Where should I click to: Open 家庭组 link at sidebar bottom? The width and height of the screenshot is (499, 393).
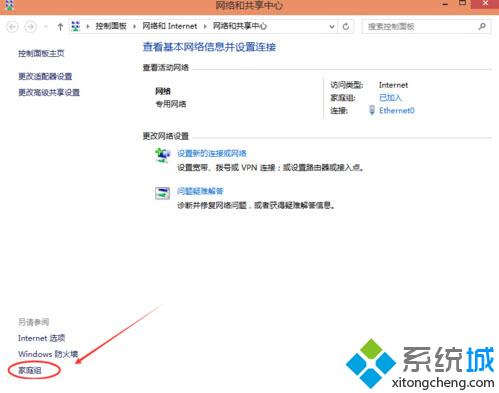(x=30, y=370)
